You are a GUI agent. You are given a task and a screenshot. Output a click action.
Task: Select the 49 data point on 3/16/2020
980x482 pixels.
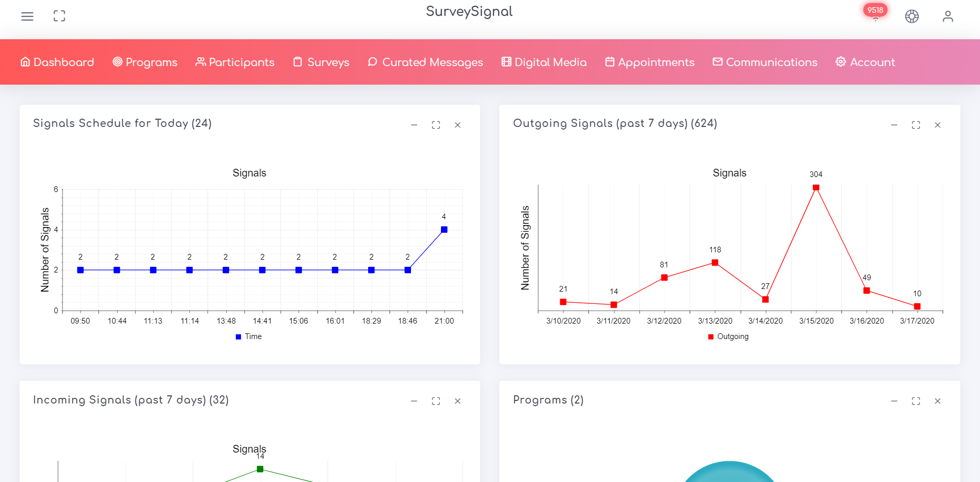coord(867,291)
